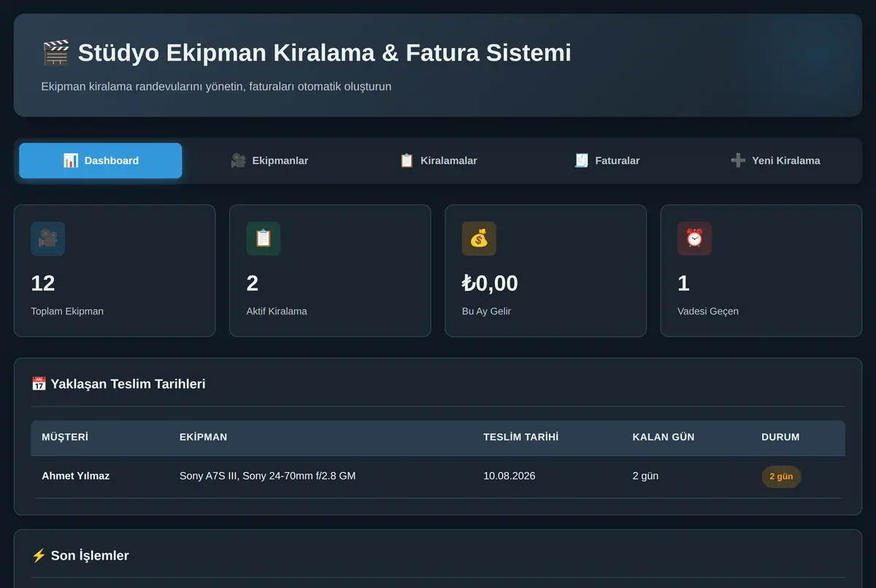Click the "Son İşlemler" heading
This screenshot has width=876, height=588.
(90, 556)
